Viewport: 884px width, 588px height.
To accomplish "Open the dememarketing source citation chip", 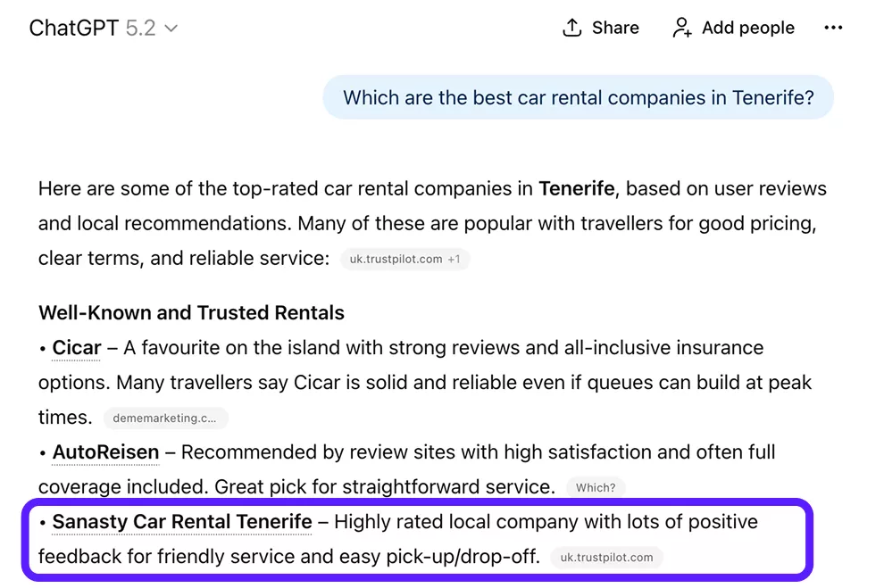I will (165, 418).
